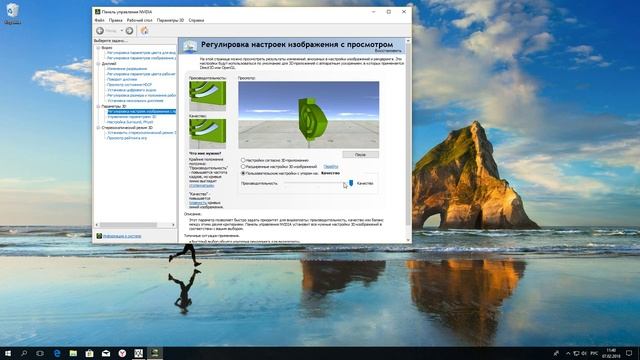
Task: Open the Справка menu
Action: (x=196, y=20)
